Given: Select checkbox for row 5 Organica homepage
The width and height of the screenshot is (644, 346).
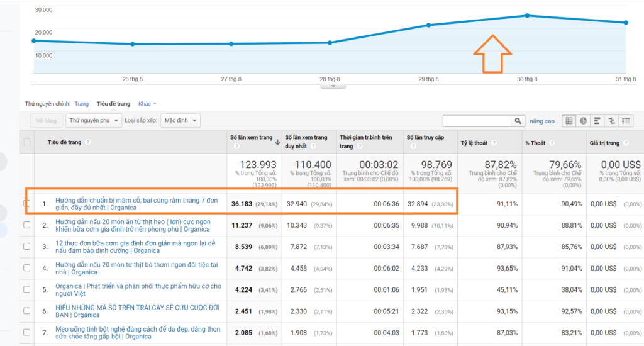Looking at the screenshot, I should pos(27,290).
